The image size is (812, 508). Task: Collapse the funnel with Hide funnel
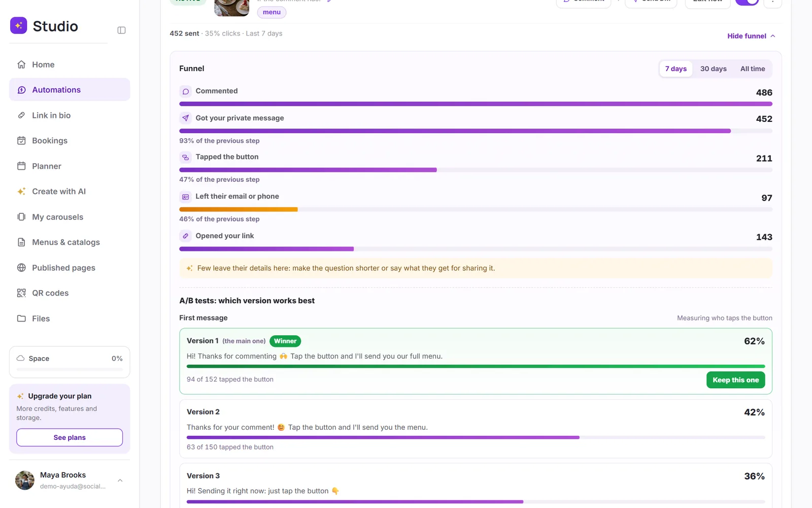tap(751, 36)
